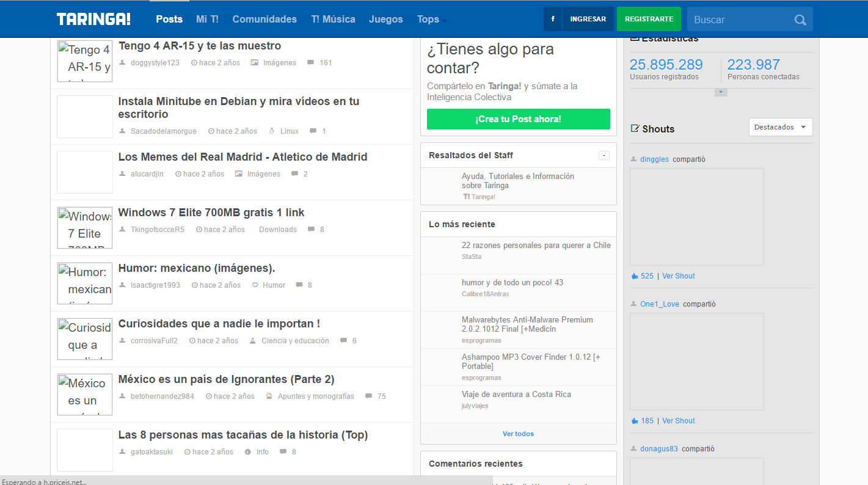
Task: Click the clock icon on Windows 7 Elite post
Action: pyautogui.click(x=199, y=230)
